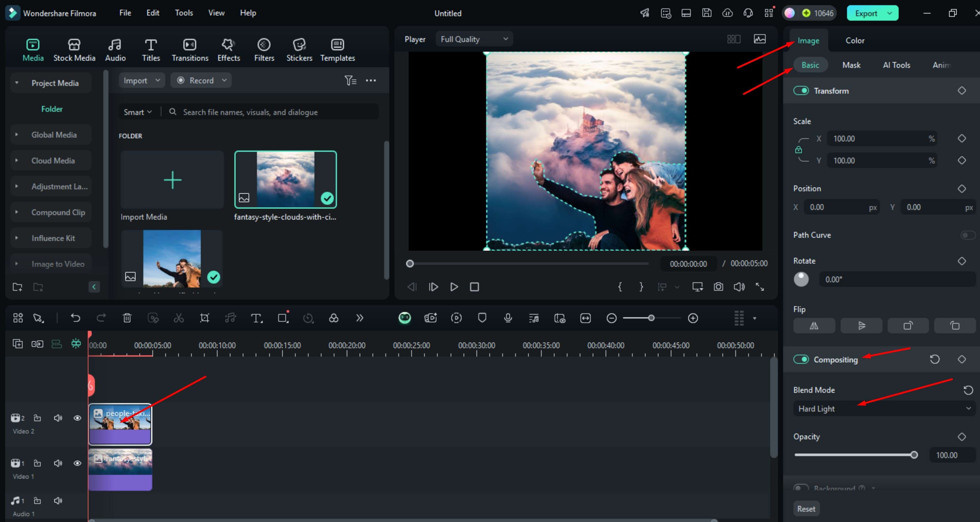Take a snapshot with camera icon
Screen dimensions: 980x522
point(718,287)
